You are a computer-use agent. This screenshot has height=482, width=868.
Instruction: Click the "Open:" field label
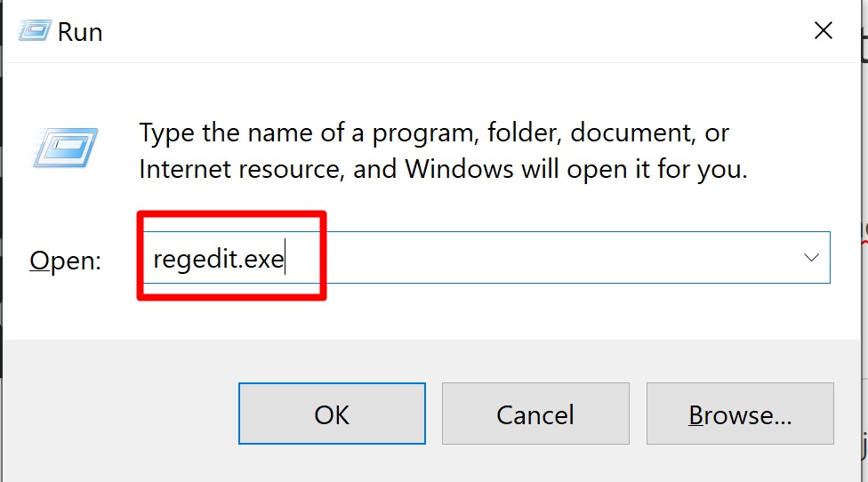65,260
